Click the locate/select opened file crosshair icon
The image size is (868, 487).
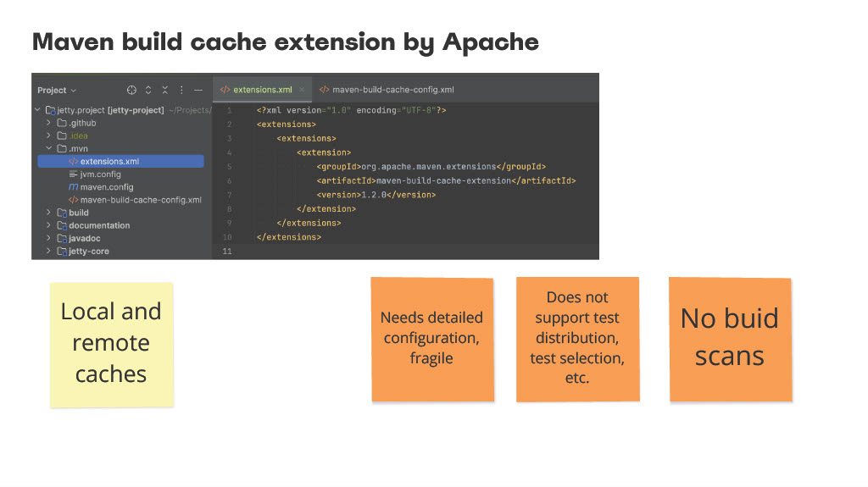[x=131, y=90]
